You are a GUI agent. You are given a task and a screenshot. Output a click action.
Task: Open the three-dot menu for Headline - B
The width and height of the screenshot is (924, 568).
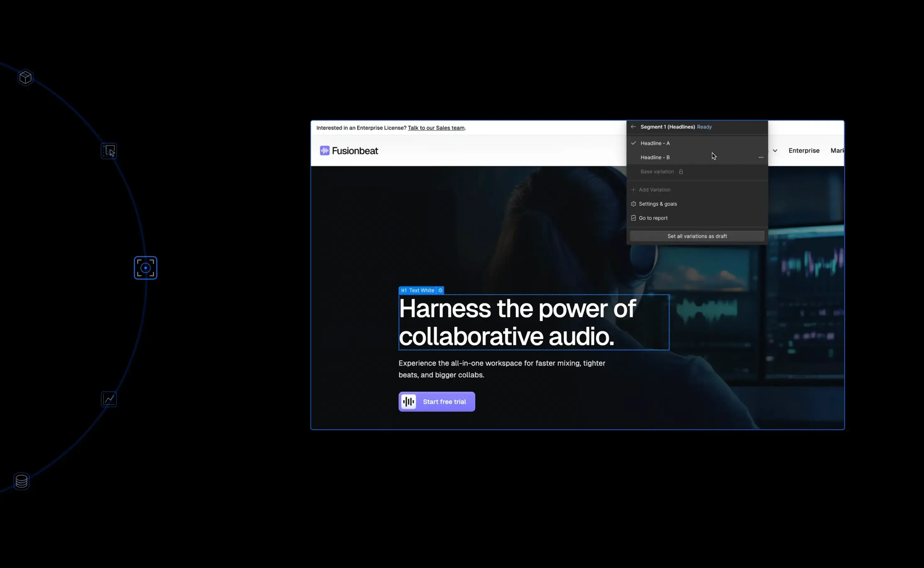761,157
